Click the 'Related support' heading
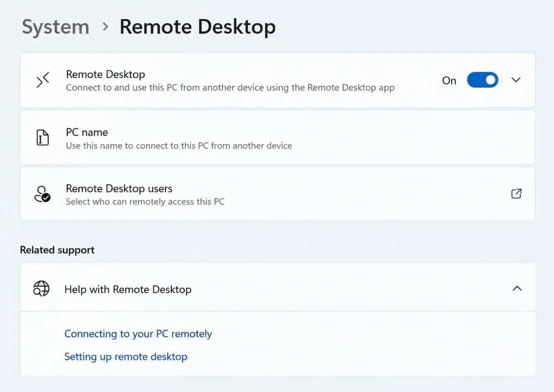The height and width of the screenshot is (392, 554). [x=57, y=250]
